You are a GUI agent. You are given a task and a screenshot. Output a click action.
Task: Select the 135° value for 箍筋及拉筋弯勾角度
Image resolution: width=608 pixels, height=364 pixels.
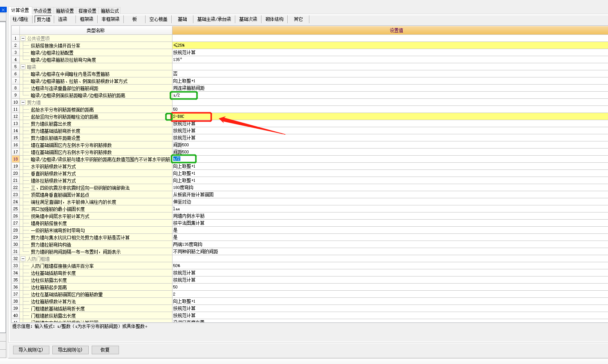[390, 59]
